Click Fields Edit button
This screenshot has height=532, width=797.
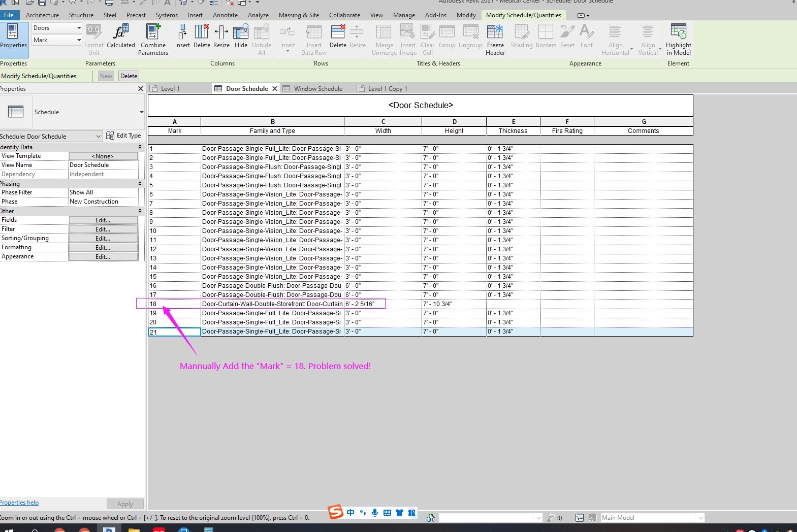coord(103,220)
